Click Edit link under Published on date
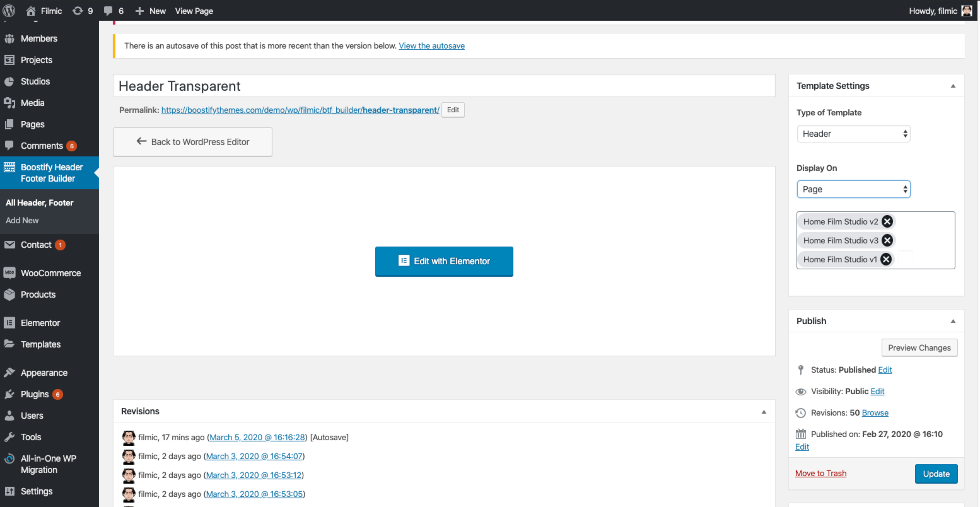This screenshot has width=980, height=507. tap(802, 446)
